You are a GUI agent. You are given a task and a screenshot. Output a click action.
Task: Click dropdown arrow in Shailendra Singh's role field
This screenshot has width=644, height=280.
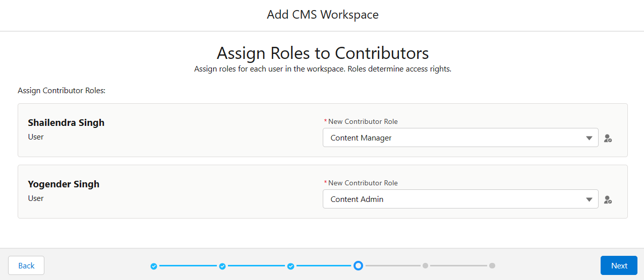point(589,138)
